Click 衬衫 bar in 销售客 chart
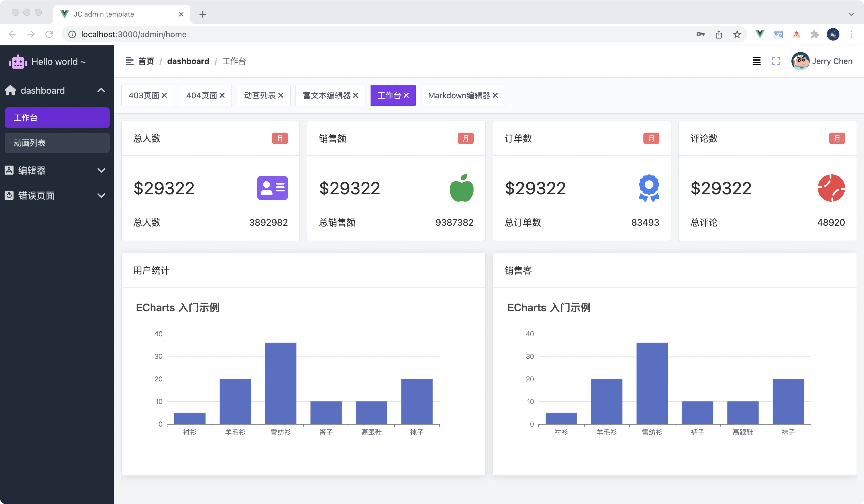Screen dimensions: 864x504 (x=561, y=418)
